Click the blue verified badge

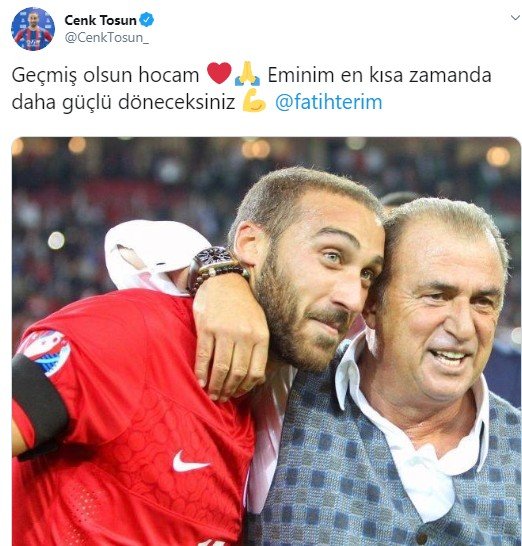[147, 20]
